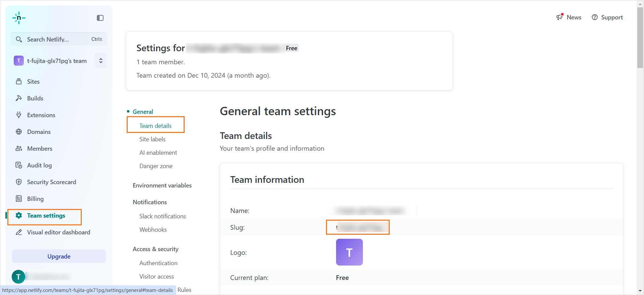Click the Builds hammer icon
The height and width of the screenshot is (295, 644).
(19, 98)
